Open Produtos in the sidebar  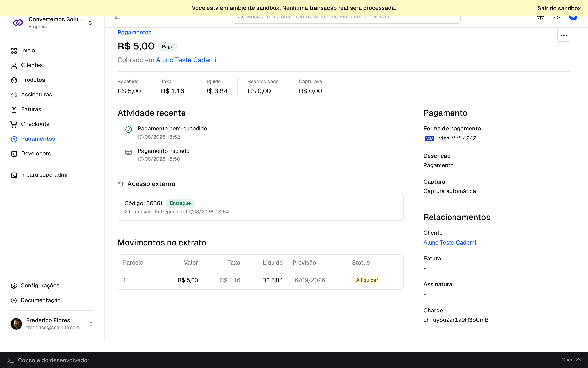point(33,80)
